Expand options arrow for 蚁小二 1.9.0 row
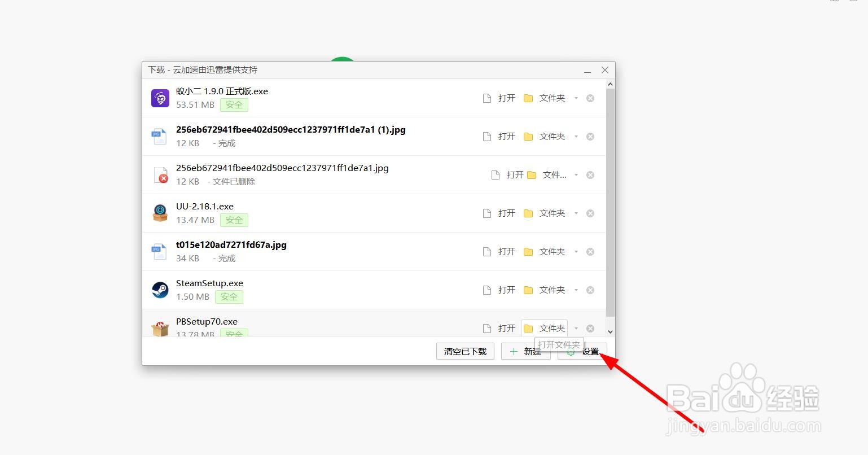Screen dimensions: 868x455 pos(576,98)
